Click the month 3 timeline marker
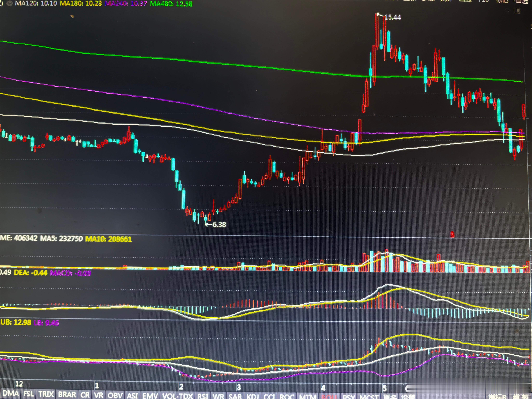 tap(239, 387)
